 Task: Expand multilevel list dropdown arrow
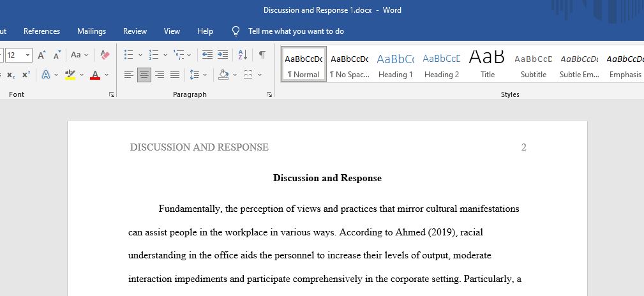pos(189,55)
